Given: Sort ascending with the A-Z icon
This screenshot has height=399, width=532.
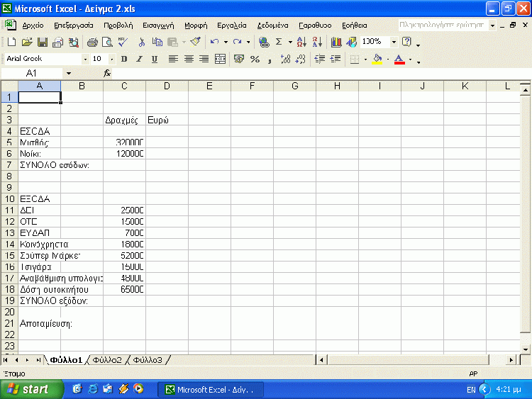Looking at the screenshot, I should [301, 42].
